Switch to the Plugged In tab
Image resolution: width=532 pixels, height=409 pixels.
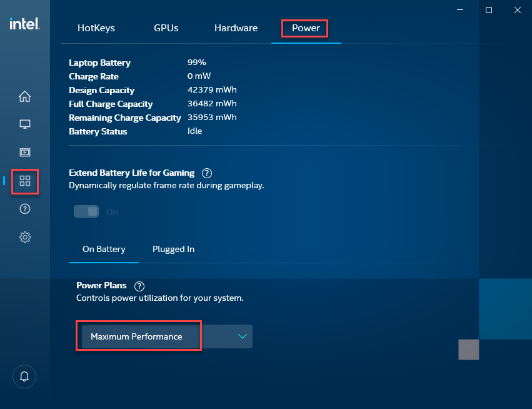coord(173,249)
